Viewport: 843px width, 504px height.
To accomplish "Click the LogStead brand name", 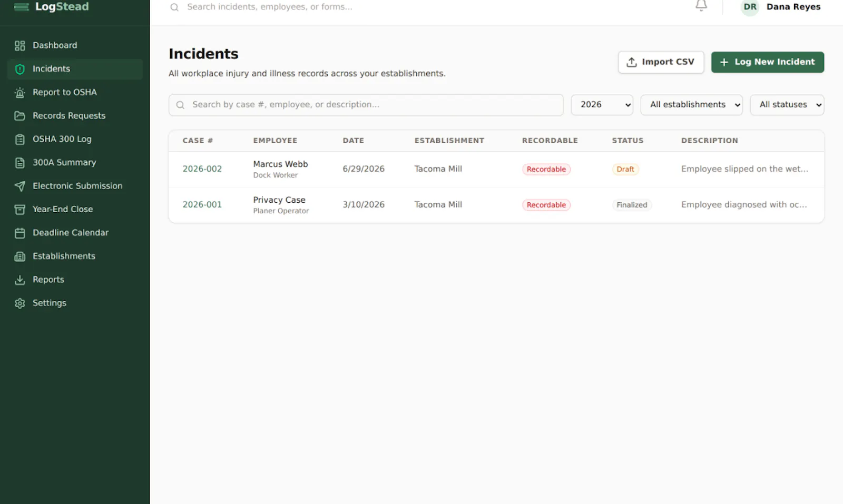I will [62, 7].
